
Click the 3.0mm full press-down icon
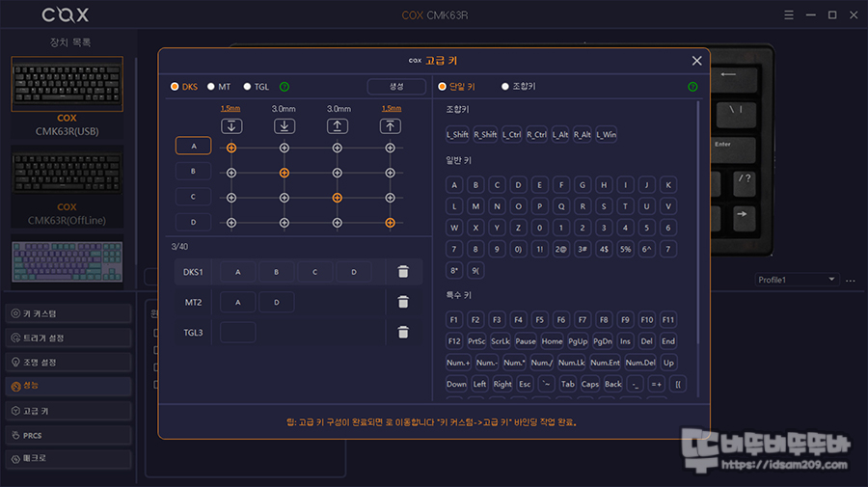[x=284, y=126]
